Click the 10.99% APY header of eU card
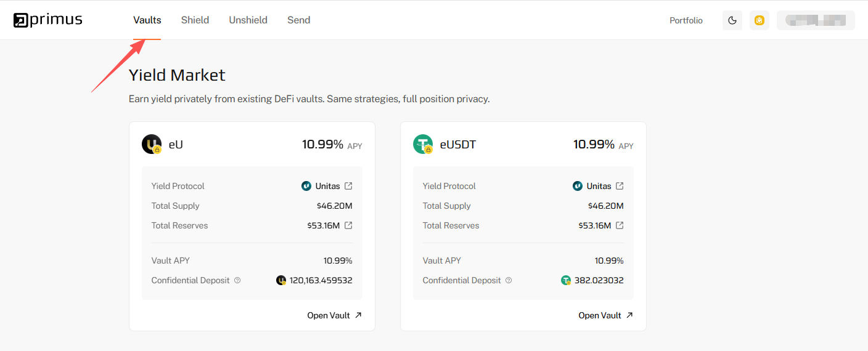The height and width of the screenshot is (351, 868). tap(332, 145)
